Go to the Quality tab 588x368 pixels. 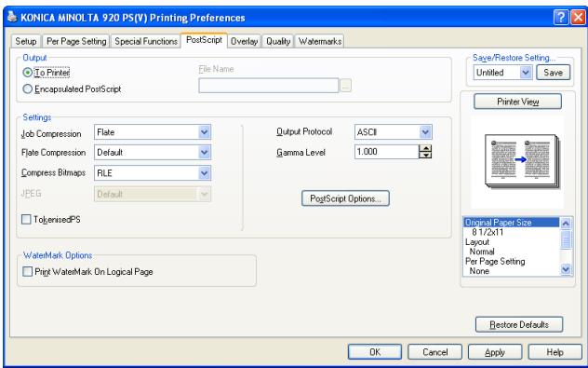tap(278, 41)
